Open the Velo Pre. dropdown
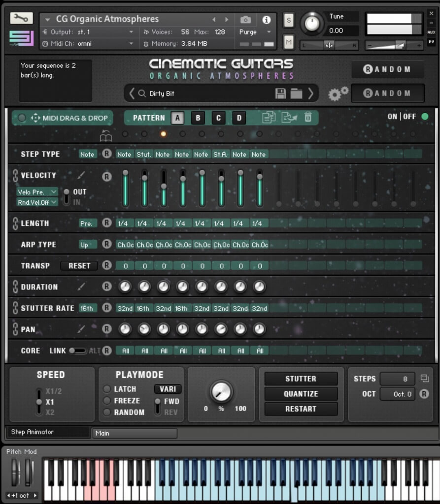This screenshot has height=504, width=440. [37, 191]
